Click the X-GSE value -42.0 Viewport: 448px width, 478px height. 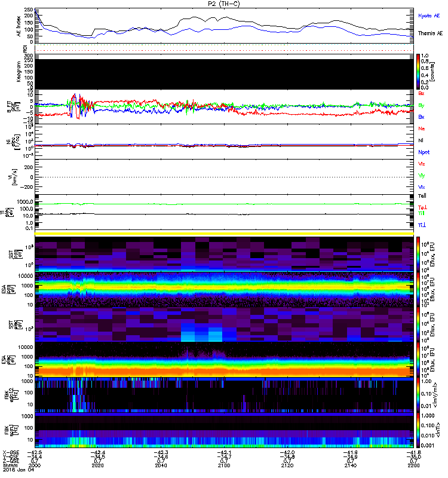click(x=287, y=452)
